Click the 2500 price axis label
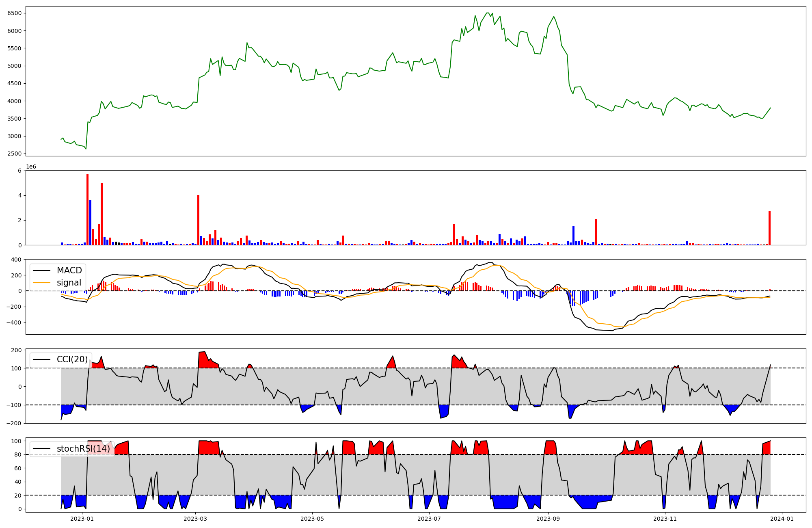Viewport: 812px width, 528px height. pos(14,154)
